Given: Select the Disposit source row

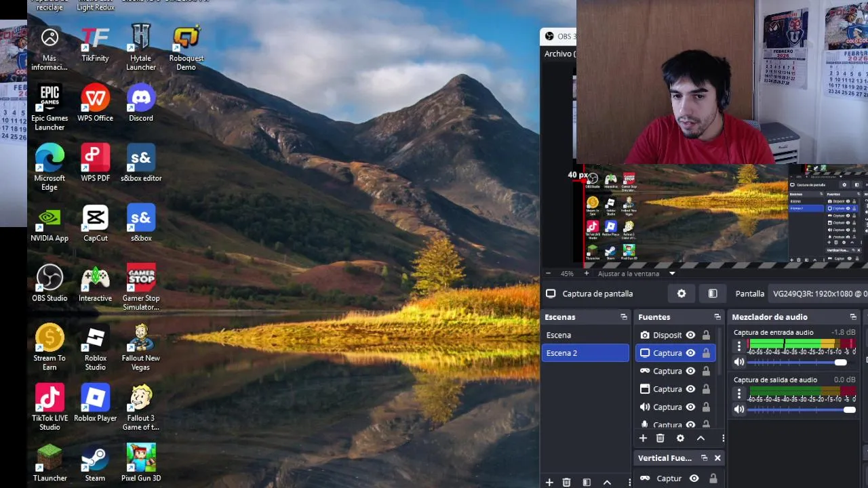Looking at the screenshot, I should 675,335.
